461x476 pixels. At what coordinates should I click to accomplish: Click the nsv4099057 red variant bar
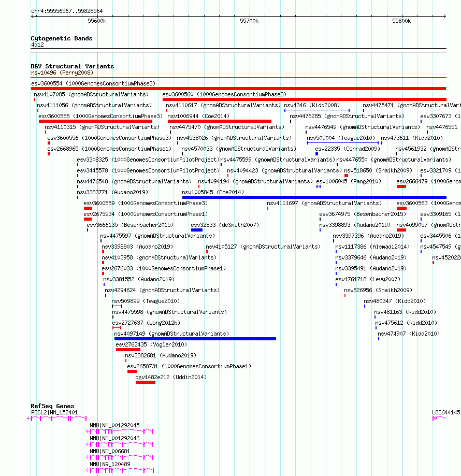(x=401, y=230)
